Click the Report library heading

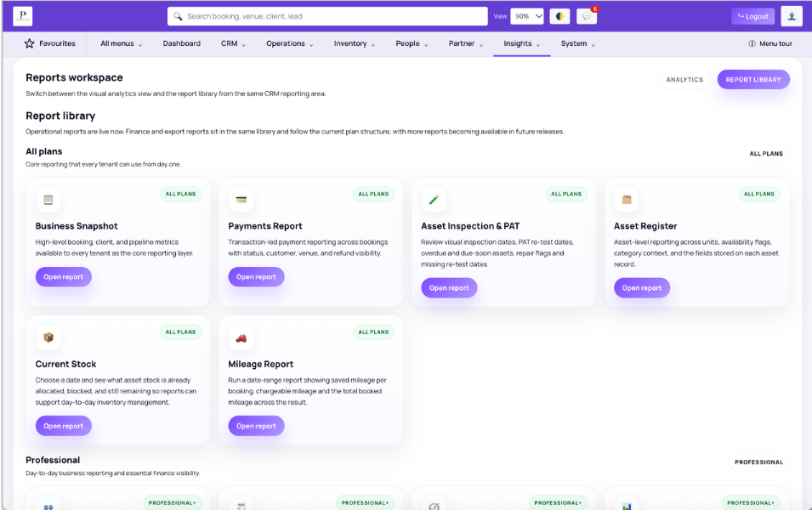pos(60,116)
